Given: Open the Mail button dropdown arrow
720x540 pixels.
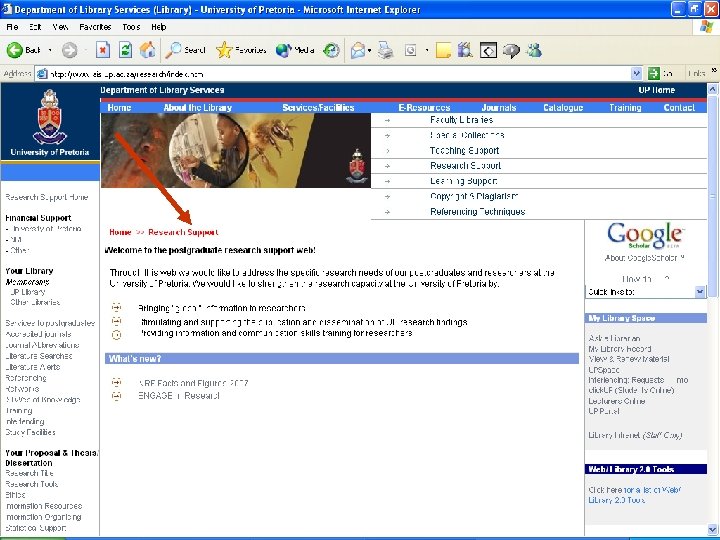Looking at the screenshot, I should click(x=370, y=50).
